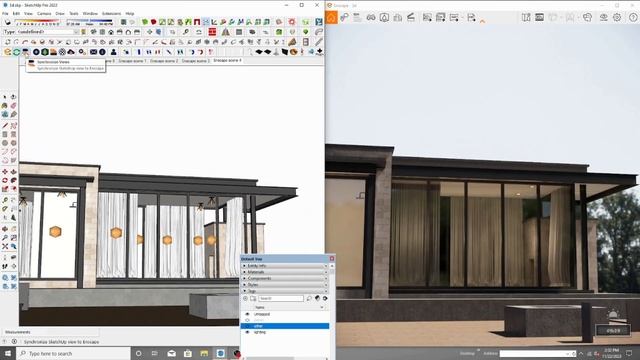Click the Add Tag Folder icon

click(x=253, y=299)
